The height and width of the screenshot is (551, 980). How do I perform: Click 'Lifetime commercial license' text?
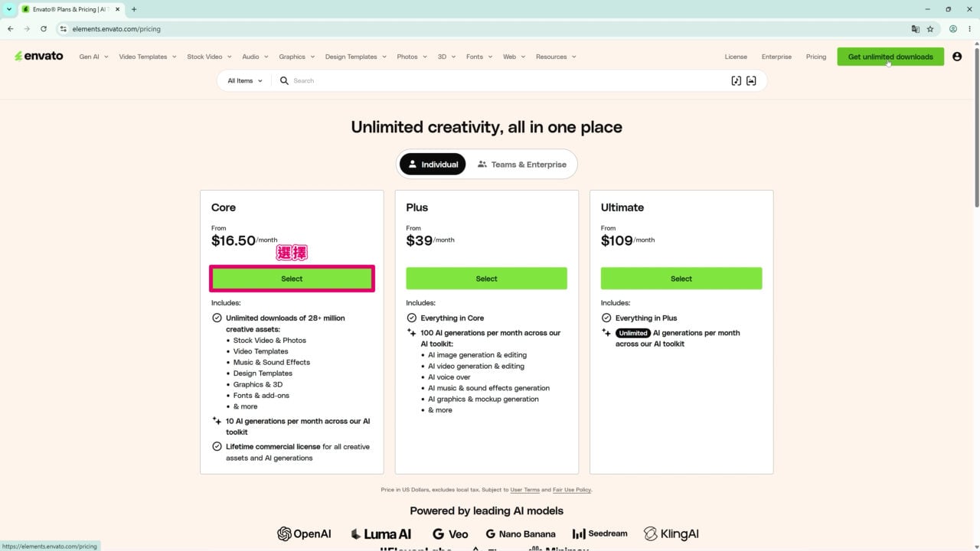[x=273, y=447]
